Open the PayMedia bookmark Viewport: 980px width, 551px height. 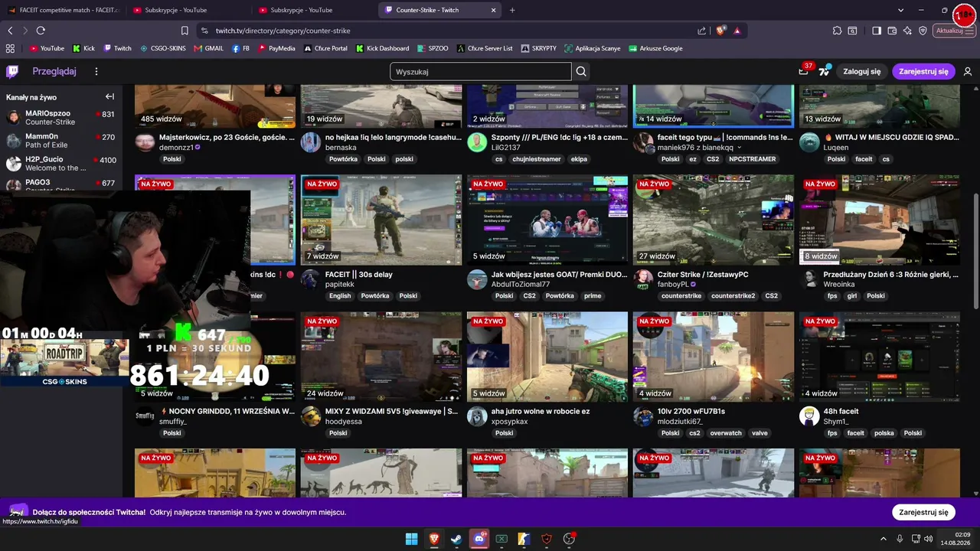pos(276,48)
